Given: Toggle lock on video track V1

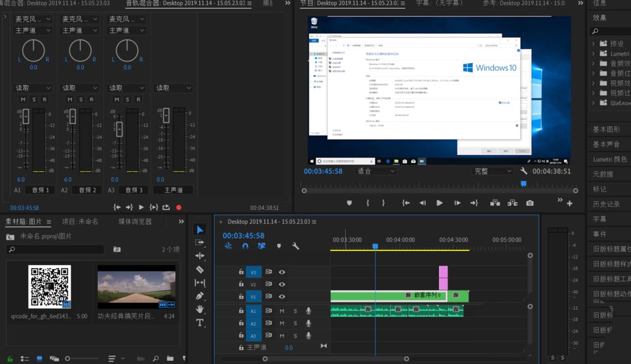Looking at the screenshot, I should point(241,296).
